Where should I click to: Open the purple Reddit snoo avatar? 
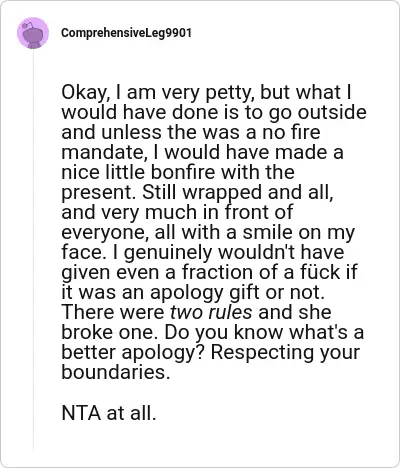click(x=33, y=33)
